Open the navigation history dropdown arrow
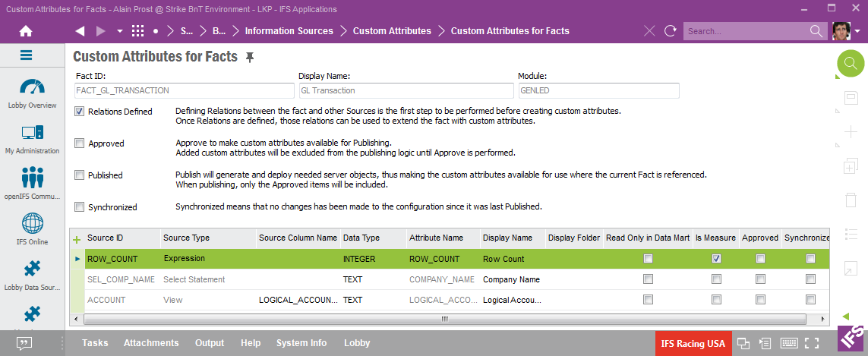 pyautogui.click(x=119, y=32)
